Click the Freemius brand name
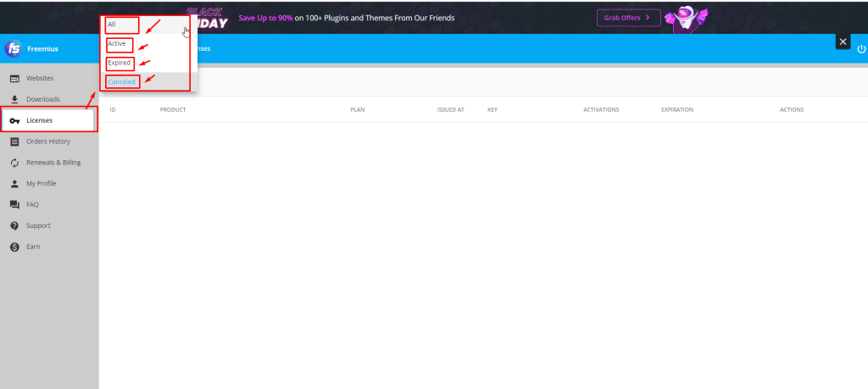 tap(42, 49)
